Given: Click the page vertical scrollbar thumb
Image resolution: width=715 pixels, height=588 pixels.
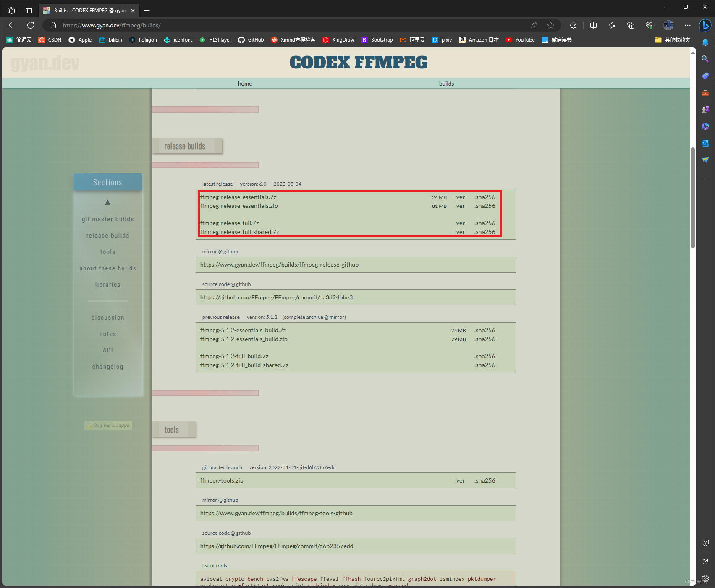Looking at the screenshot, I should point(693,197).
